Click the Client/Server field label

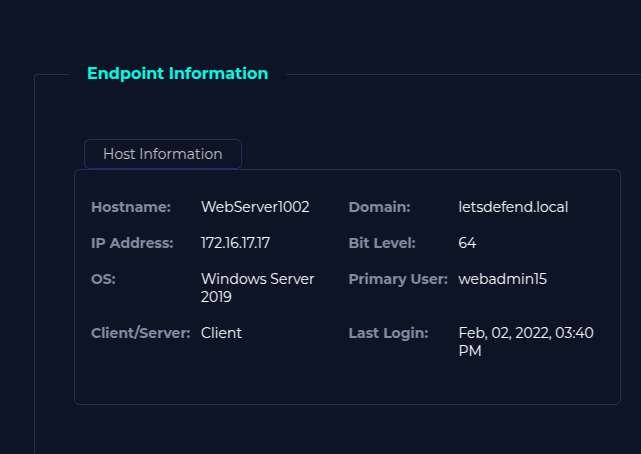(140, 333)
